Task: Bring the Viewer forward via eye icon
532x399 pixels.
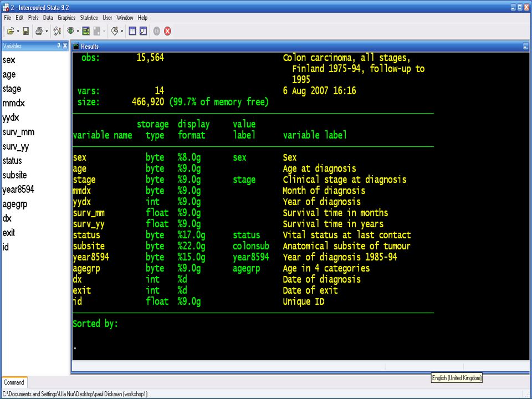Action: click(70, 31)
